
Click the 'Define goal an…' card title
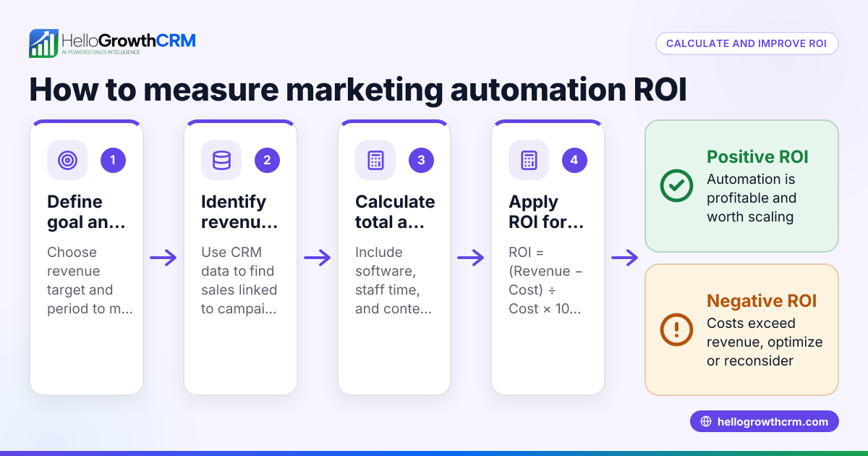86,211
